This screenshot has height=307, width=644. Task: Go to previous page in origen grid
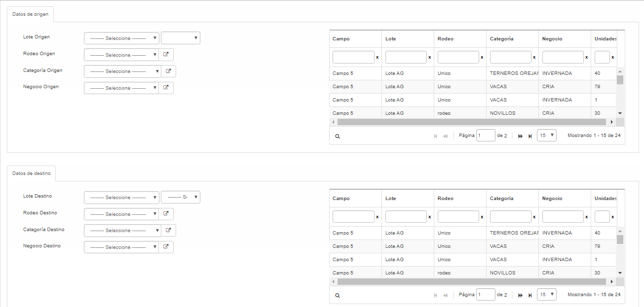point(445,136)
